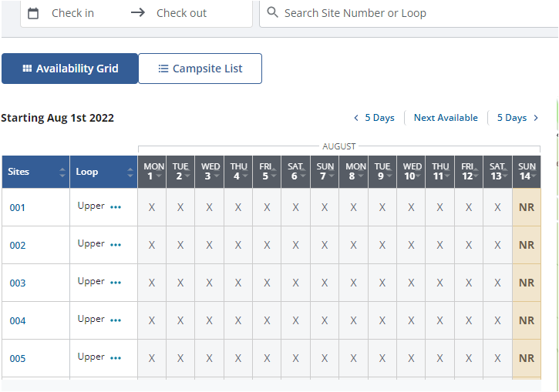This screenshot has width=559, height=392.
Task: Open the three-dot menu for site 003
Action: tap(116, 283)
